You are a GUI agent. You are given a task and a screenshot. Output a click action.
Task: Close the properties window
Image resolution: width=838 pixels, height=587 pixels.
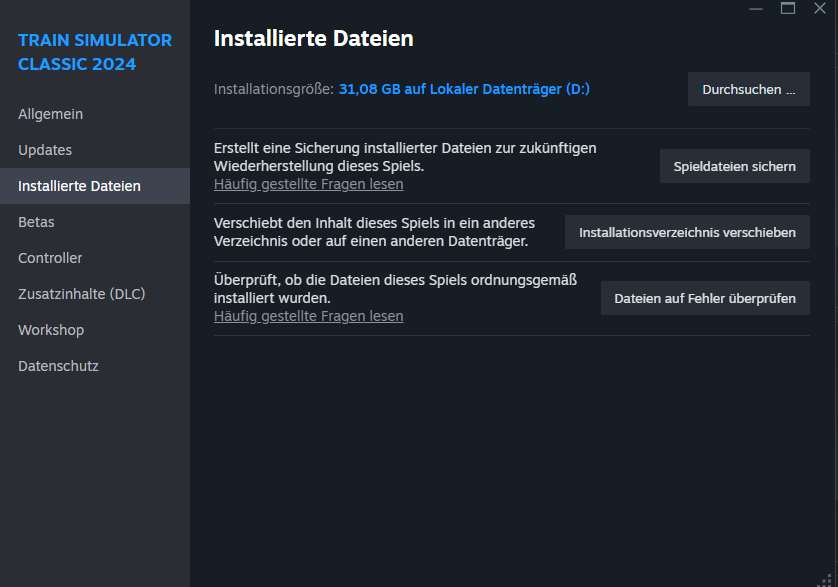point(820,9)
